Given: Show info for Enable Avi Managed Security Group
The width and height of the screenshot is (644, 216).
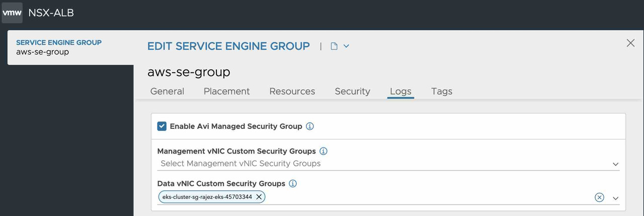Looking at the screenshot, I should coord(310,126).
